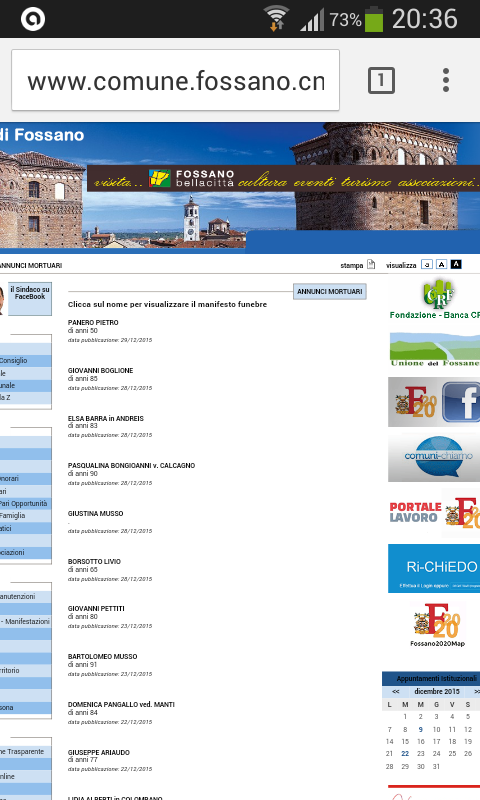Go to previous month in calendar

point(395,692)
